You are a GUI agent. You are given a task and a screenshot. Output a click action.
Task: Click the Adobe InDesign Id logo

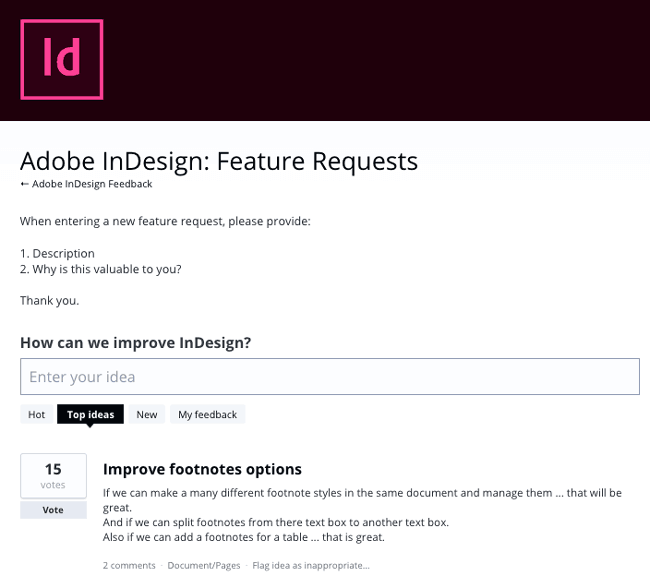[x=62, y=59]
